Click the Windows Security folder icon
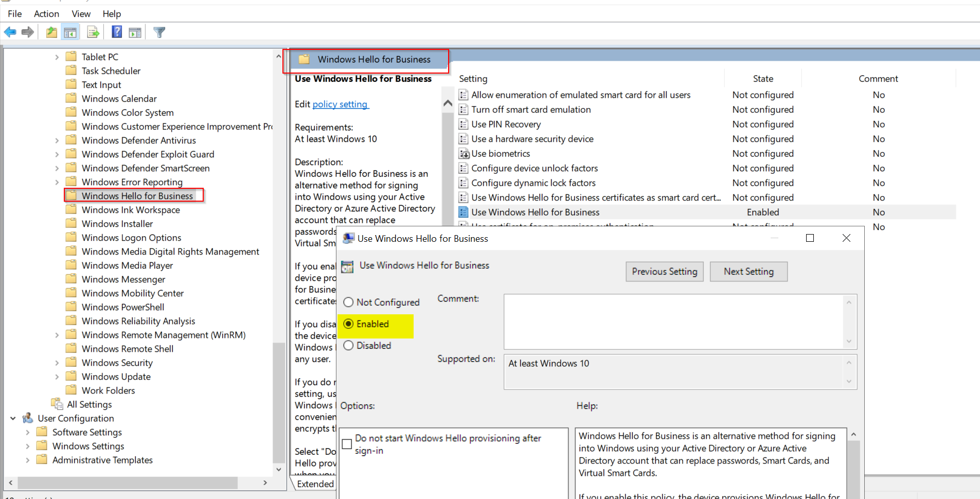Screen dimensions: 980x499 [x=72, y=362]
